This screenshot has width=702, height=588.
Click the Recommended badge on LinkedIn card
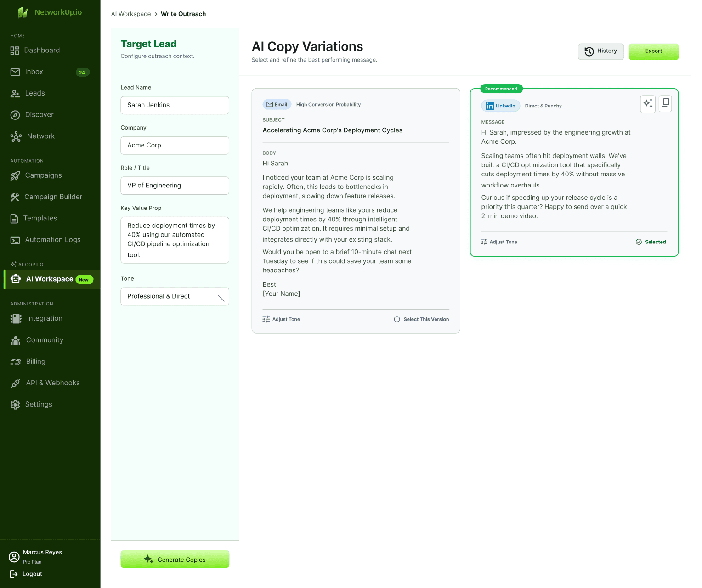coord(501,89)
